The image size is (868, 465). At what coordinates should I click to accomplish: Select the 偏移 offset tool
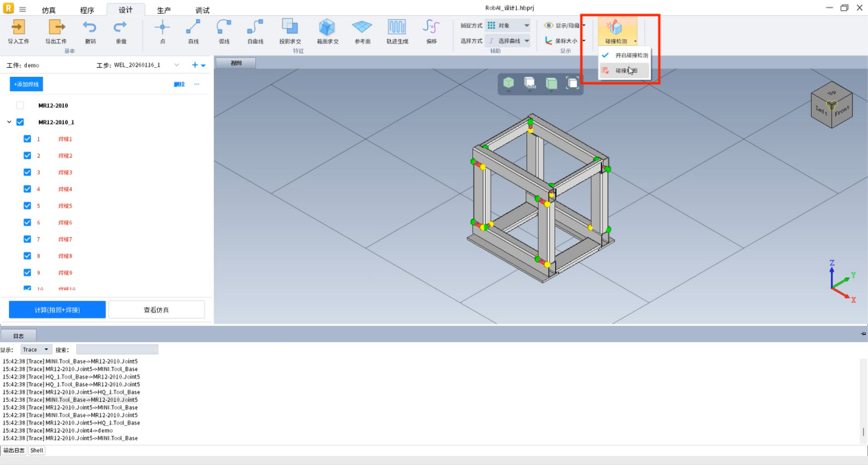[431, 27]
